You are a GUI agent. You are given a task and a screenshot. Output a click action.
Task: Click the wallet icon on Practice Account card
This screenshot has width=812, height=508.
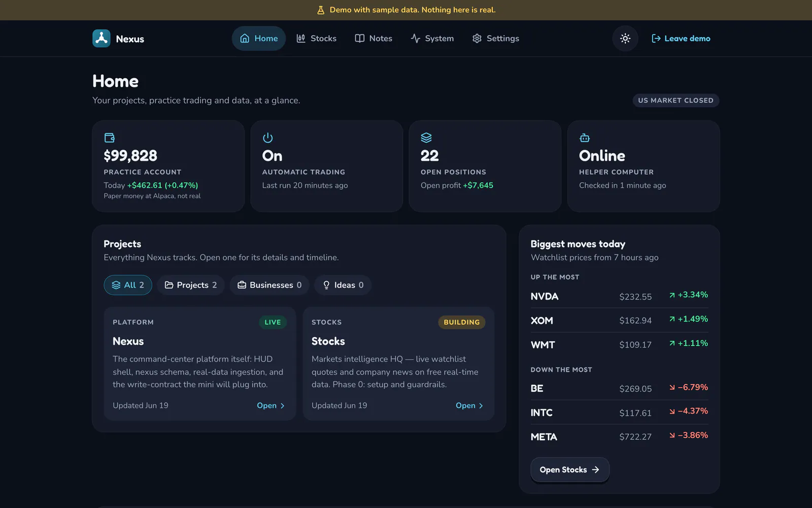click(110, 138)
